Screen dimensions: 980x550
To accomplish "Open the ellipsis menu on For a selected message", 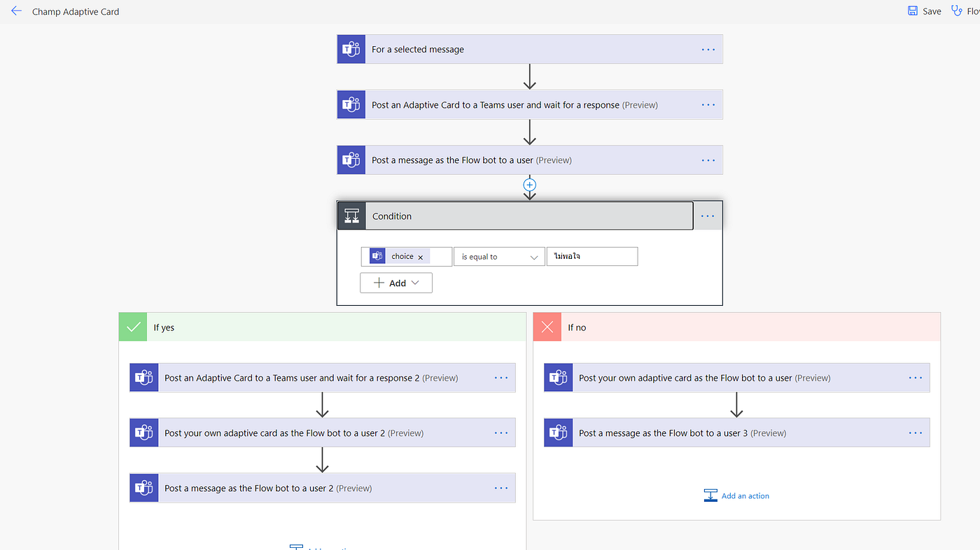I will 708,49.
